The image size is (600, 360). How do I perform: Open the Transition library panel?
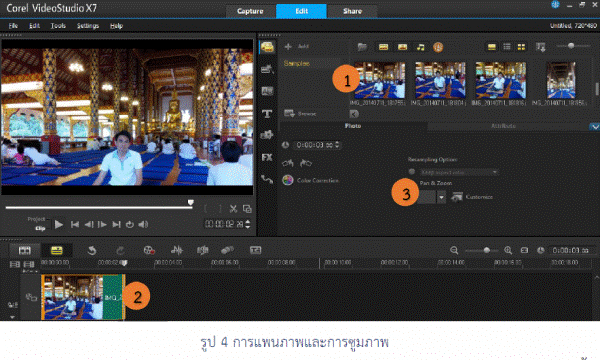point(267,91)
